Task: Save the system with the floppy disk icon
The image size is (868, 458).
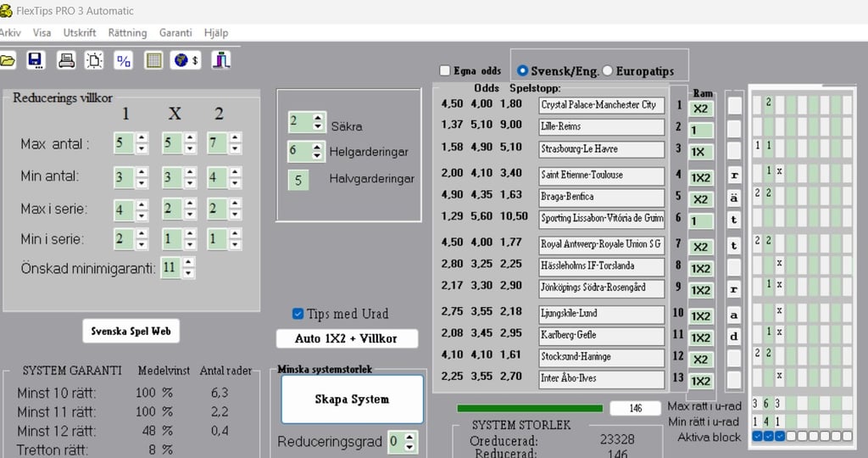Action: pos(36,60)
